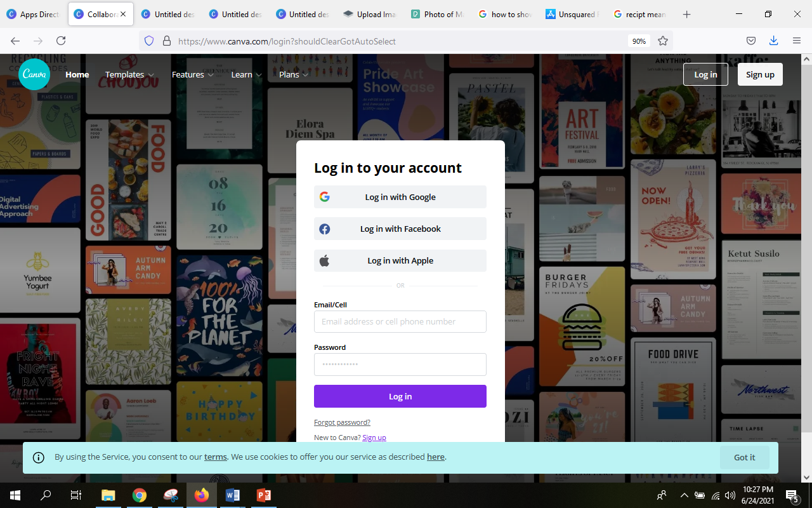Image resolution: width=812 pixels, height=508 pixels.
Task: Open PowerPoint from taskbar
Action: click(x=264, y=495)
